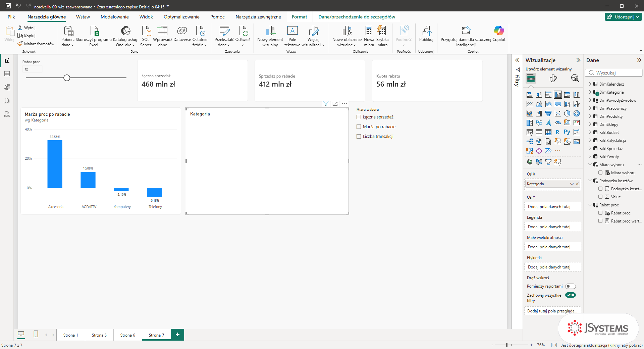This screenshot has height=349, width=644.
Task: Open the Widok ribbon tab
Action: pos(146,17)
